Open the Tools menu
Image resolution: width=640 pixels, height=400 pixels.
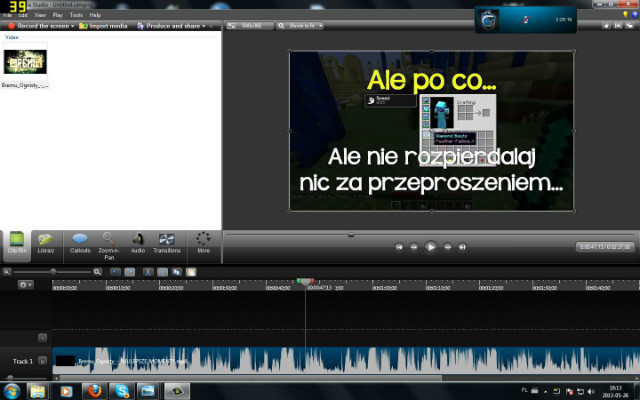pyautogui.click(x=76, y=15)
